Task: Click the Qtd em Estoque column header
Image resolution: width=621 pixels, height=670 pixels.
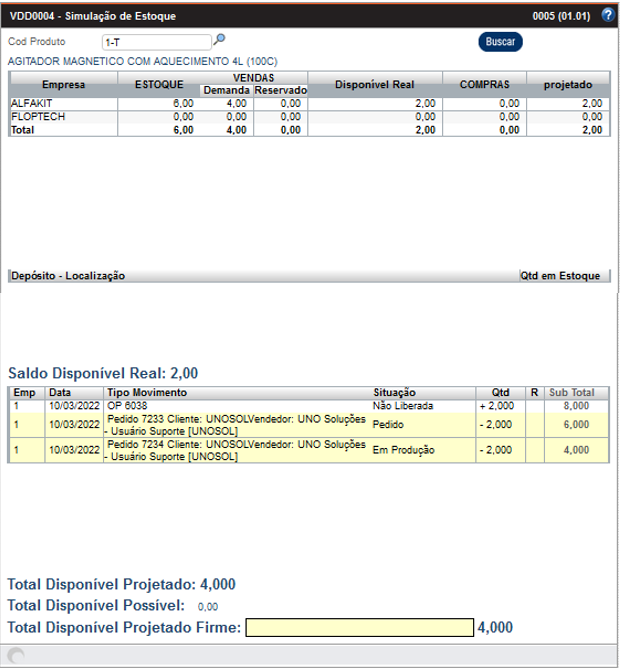Action: tap(559, 275)
